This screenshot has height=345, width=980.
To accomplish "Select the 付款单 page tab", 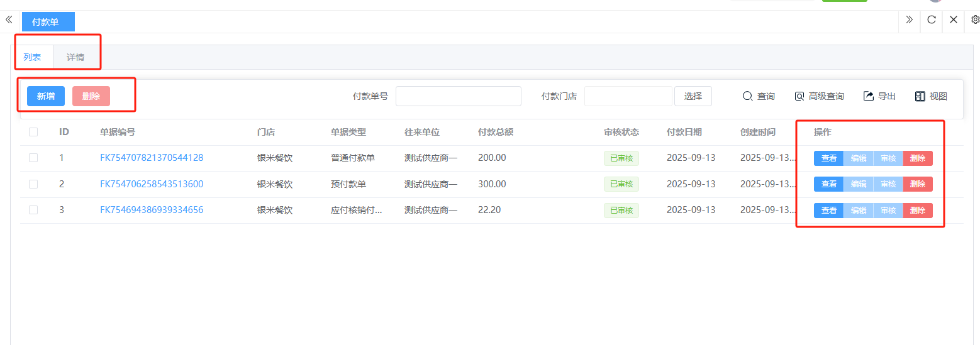I will (x=46, y=22).
